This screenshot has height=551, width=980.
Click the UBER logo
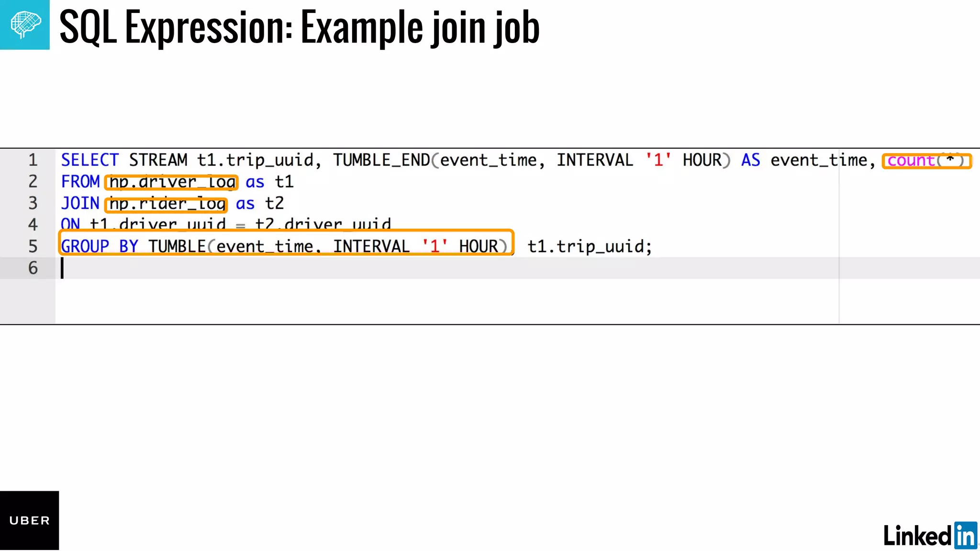(29, 520)
